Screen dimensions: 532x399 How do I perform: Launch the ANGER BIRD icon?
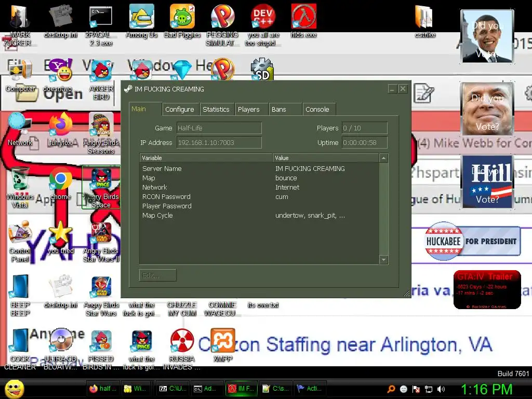click(101, 71)
